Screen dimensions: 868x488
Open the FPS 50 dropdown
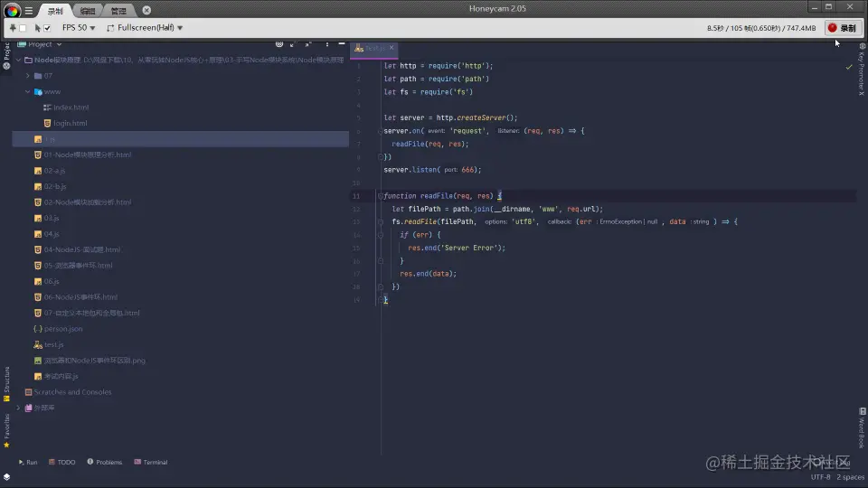click(x=79, y=28)
